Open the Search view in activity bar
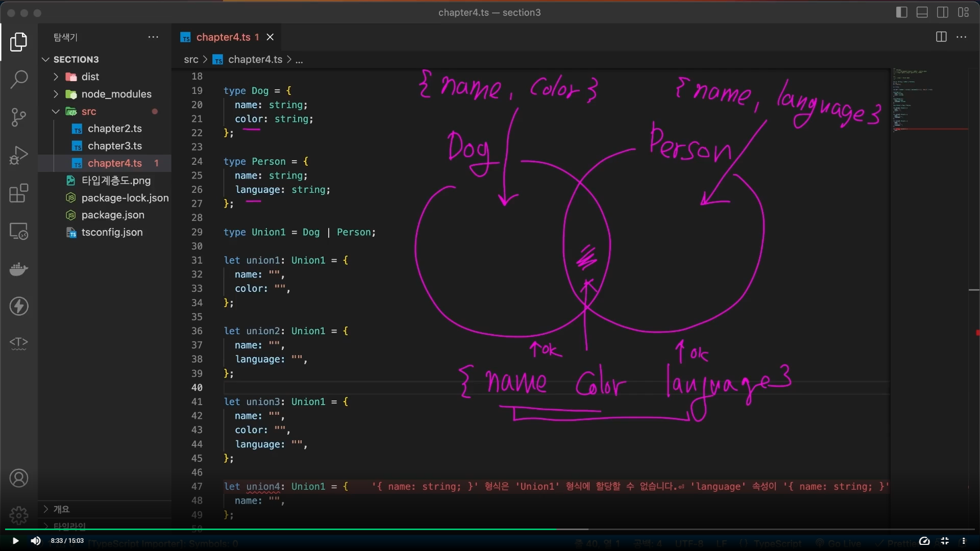The width and height of the screenshot is (980, 551). (19, 79)
